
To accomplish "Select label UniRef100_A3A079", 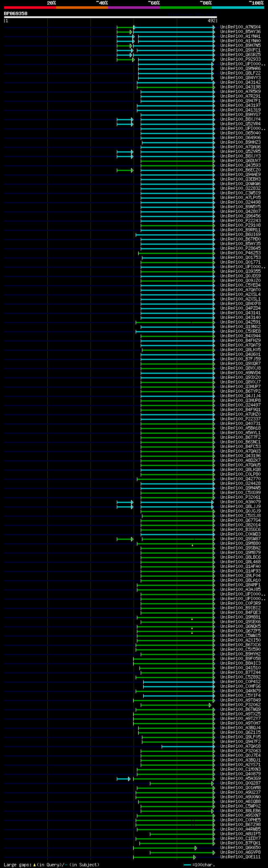I will tap(240, 502).
